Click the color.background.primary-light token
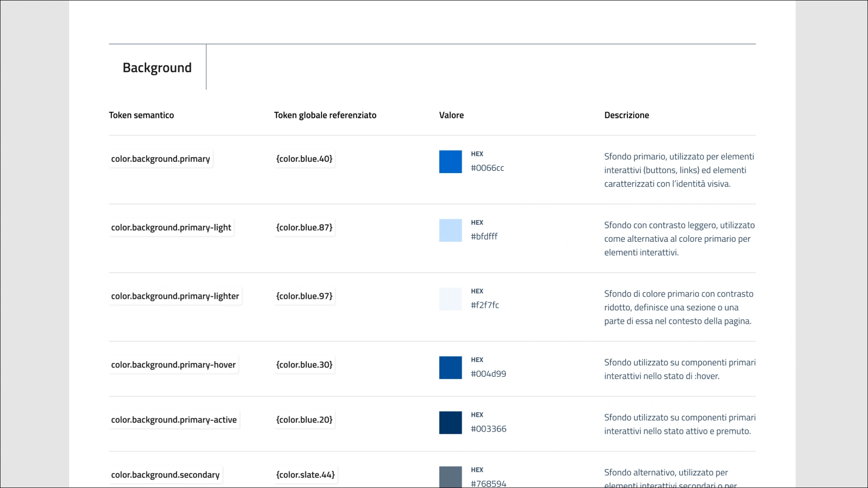The height and width of the screenshot is (488, 868). [x=171, y=228]
